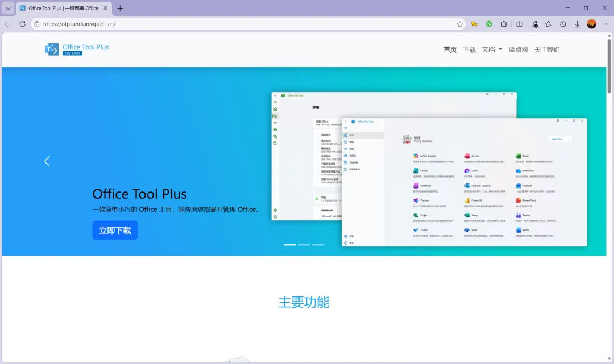
Task: Reload the current page
Action: tap(22, 24)
